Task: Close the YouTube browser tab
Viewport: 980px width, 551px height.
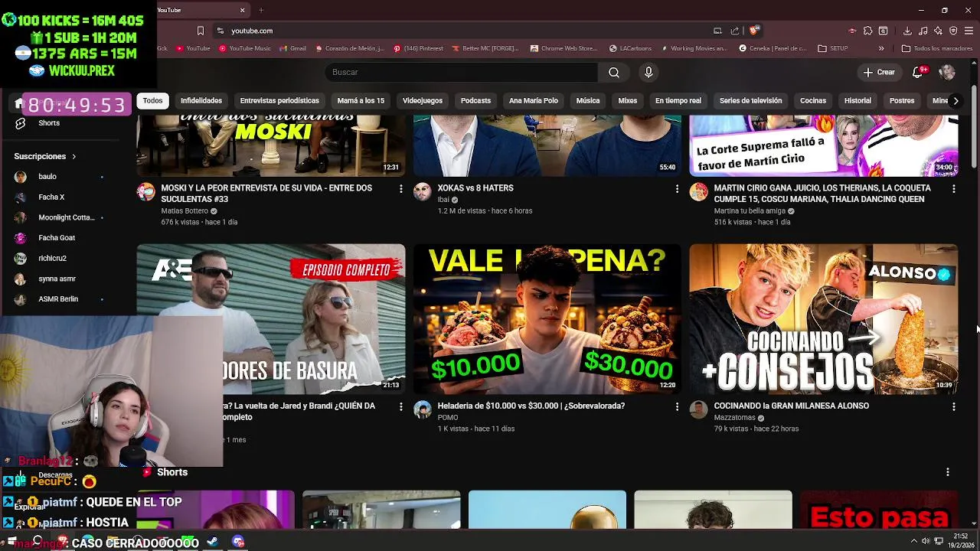Action: [243, 10]
